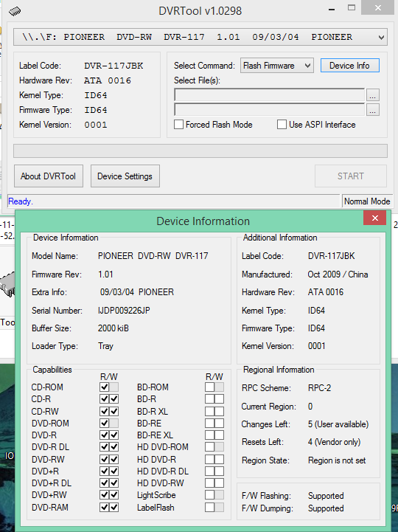
Task: Toggle BD-RE XL read checkbox
Action: (x=209, y=435)
